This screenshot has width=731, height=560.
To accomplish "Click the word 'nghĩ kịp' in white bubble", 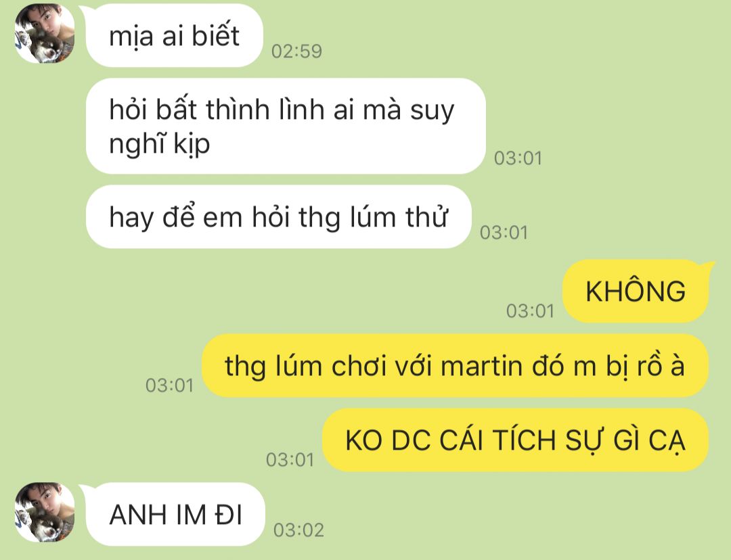I will point(160,144).
